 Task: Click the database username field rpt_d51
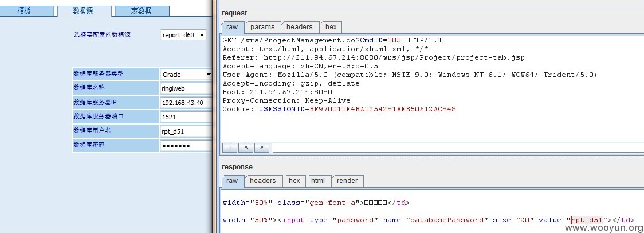(x=186, y=131)
